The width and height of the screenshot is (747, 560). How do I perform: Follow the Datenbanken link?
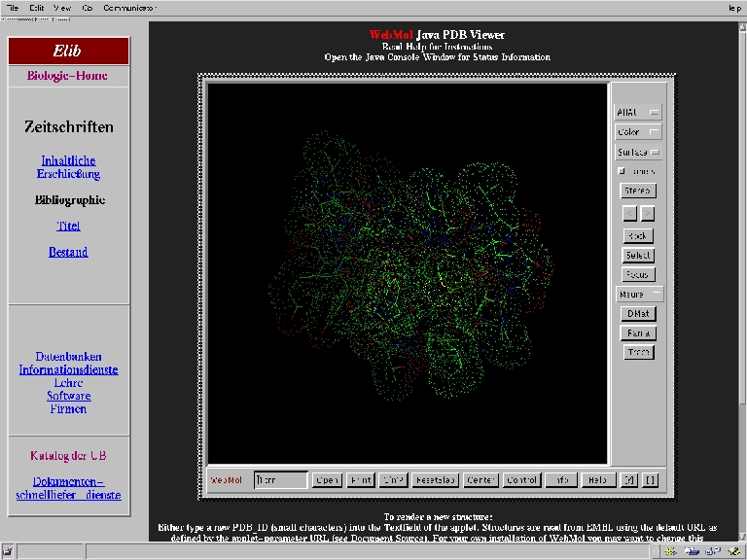pos(68,357)
